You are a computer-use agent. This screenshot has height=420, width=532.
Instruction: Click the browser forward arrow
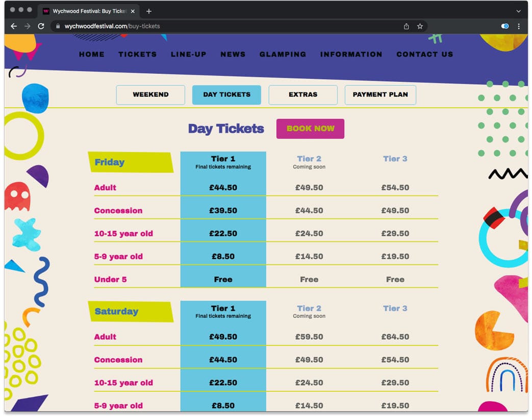pyautogui.click(x=28, y=26)
